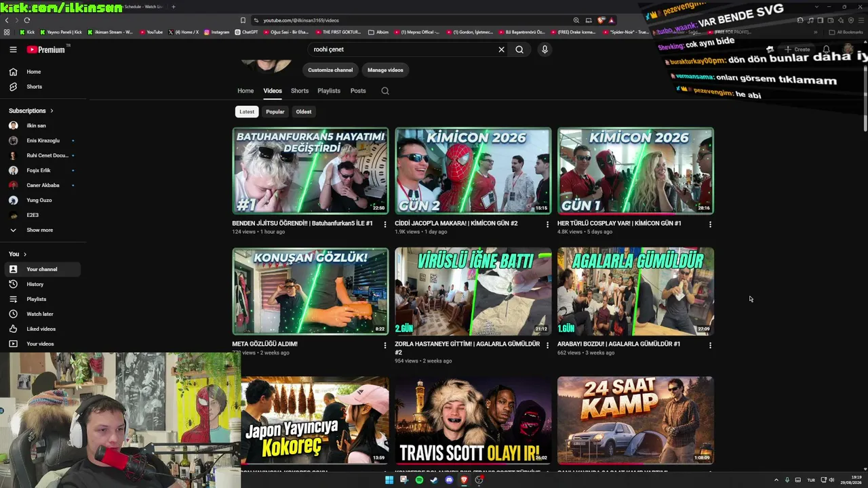Viewport: 868px width, 488px height.
Task: Play the KONUŞAN GÖZLÜK thumbnail
Action: (311, 291)
